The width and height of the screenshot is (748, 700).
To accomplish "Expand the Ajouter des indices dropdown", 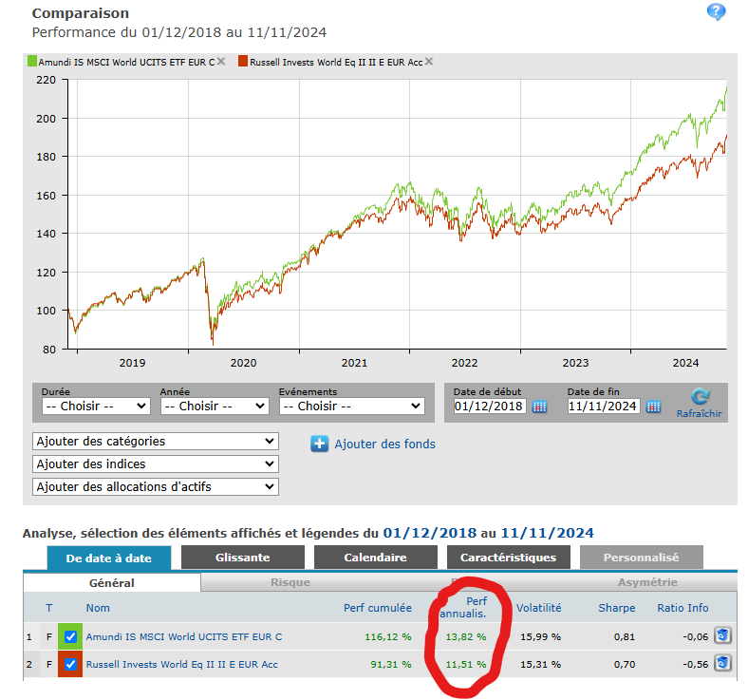I will coord(156,464).
